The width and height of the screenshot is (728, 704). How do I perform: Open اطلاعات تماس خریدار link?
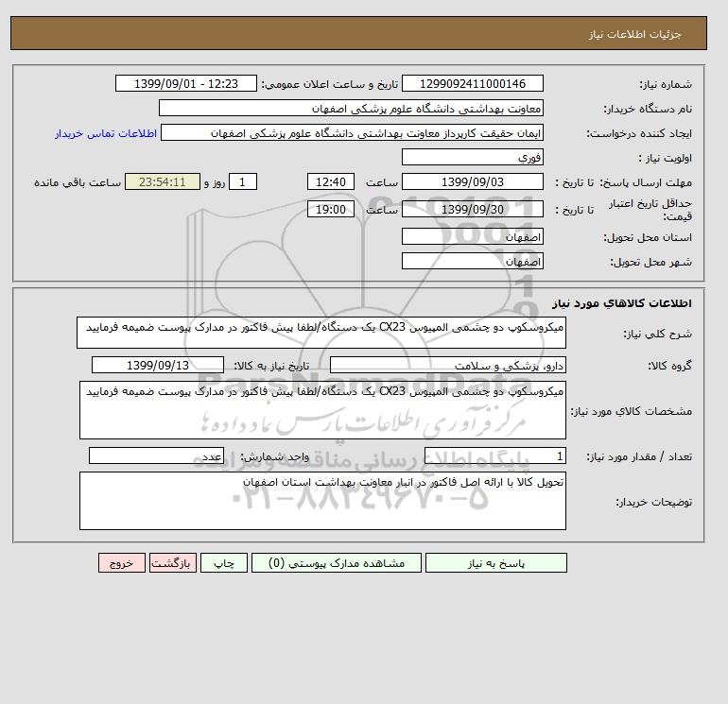(x=106, y=133)
